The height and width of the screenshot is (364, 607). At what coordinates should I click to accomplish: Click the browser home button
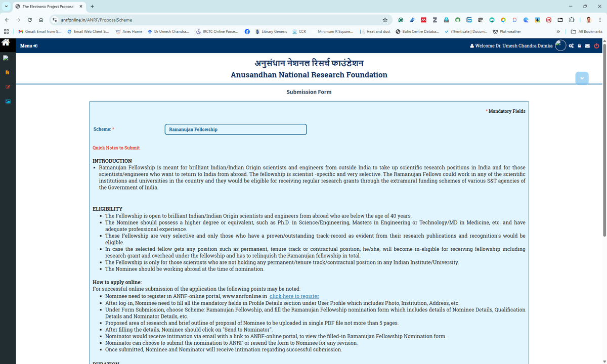coord(41,20)
